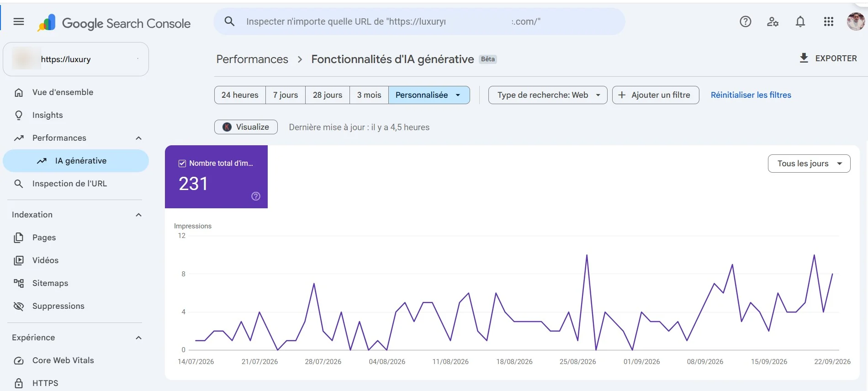Open the property selector dropdown
The image size is (868, 391).
[76, 59]
